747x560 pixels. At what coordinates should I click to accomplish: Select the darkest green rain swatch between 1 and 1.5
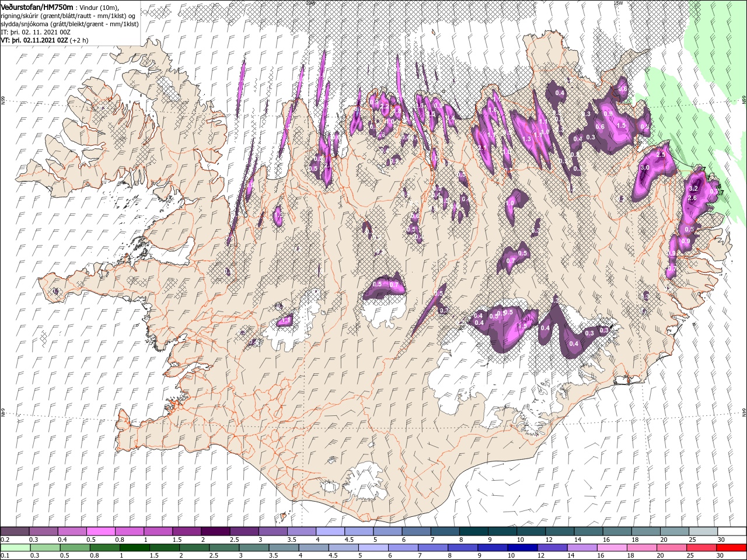click(135, 547)
